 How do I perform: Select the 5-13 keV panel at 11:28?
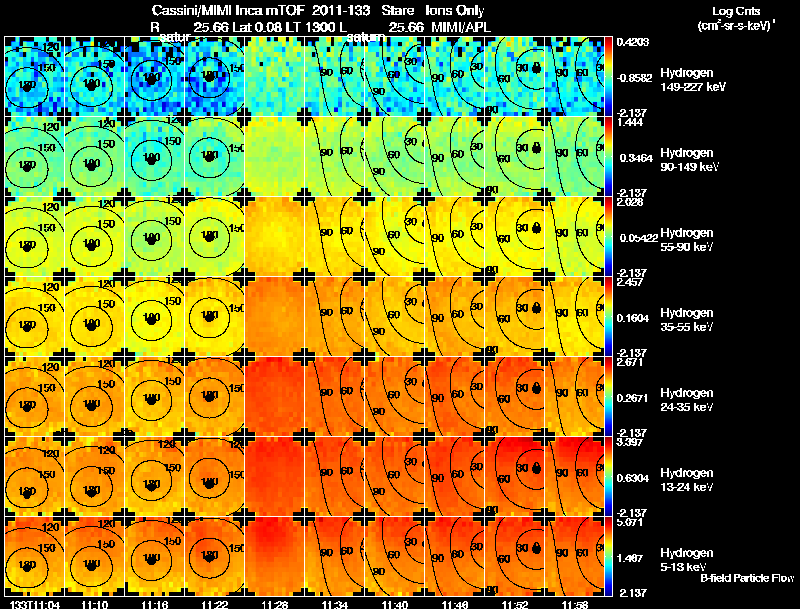coord(274,556)
